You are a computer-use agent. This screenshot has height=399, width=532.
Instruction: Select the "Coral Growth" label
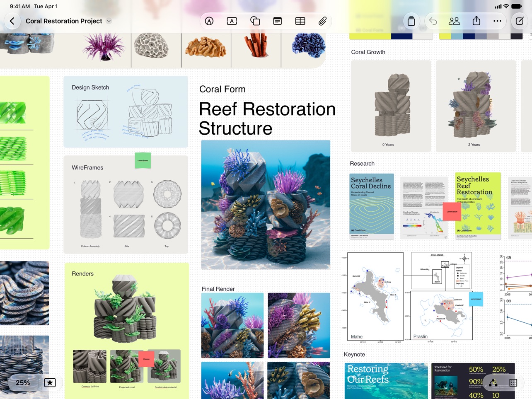(368, 52)
